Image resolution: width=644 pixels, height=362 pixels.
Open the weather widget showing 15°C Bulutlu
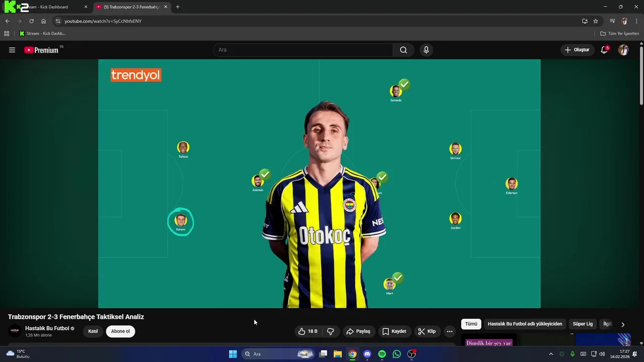point(18,354)
